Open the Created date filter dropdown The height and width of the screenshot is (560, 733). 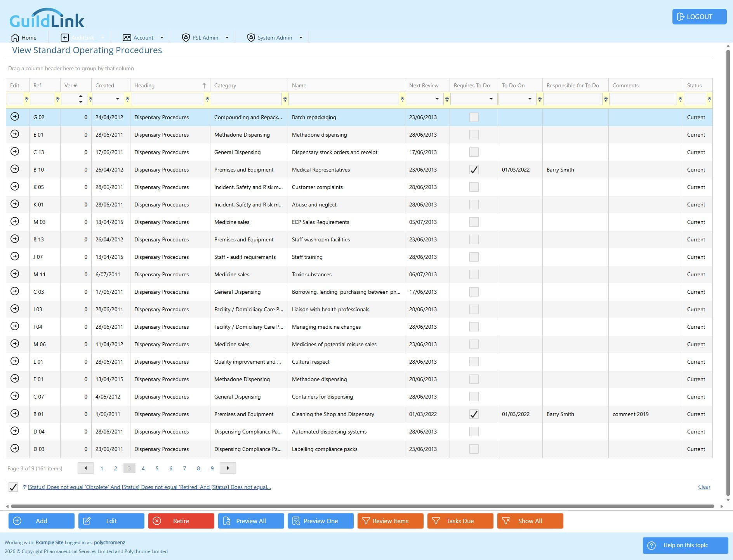click(x=118, y=99)
